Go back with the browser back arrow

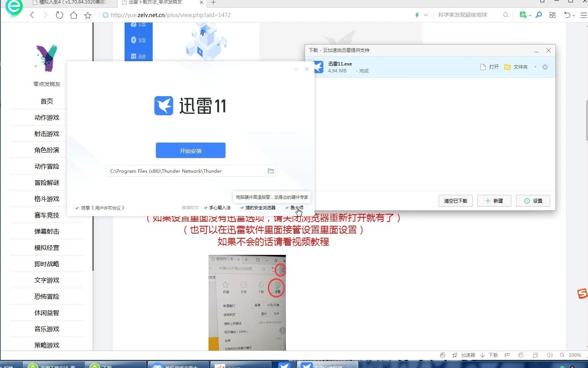32,15
